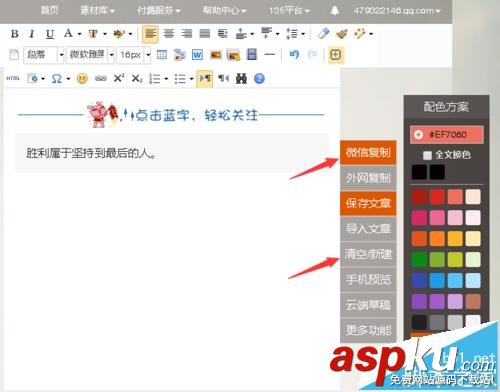Pick the bright red color swatch

click(x=437, y=197)
